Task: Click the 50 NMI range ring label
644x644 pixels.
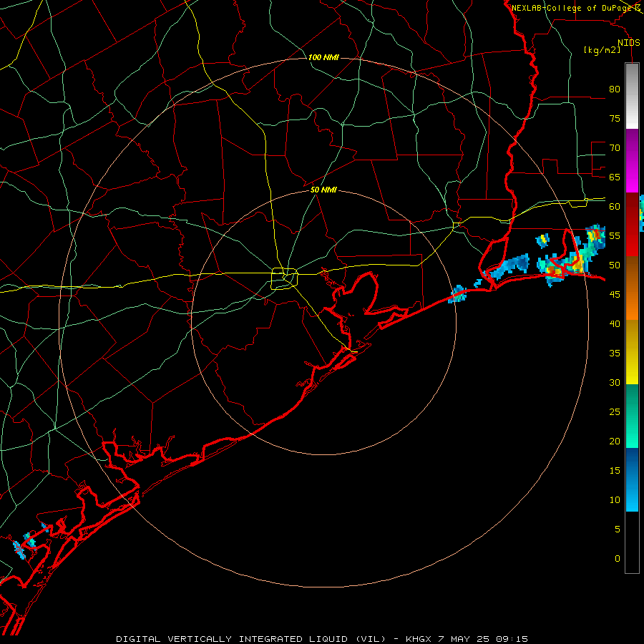Action: 323,190
